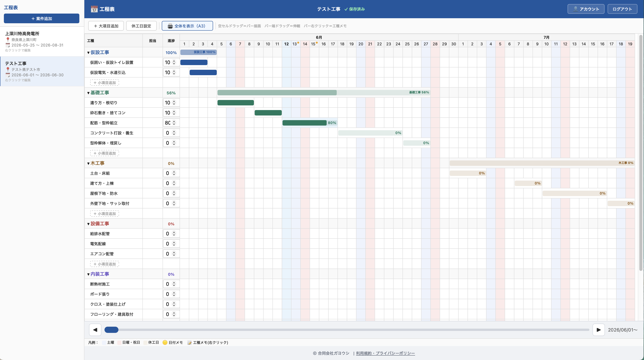The width and height of the screenshot is (644, 360).
Task: Click the 基礎工事 56% summary bar
Action: click(324, 93)
